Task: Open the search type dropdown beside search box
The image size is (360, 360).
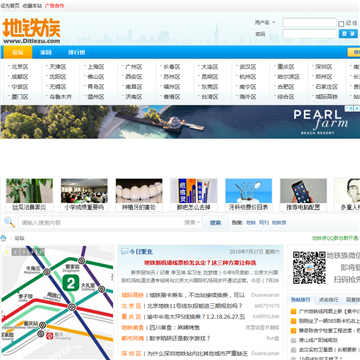Action: pyautogui.click(x=192, y=222)
